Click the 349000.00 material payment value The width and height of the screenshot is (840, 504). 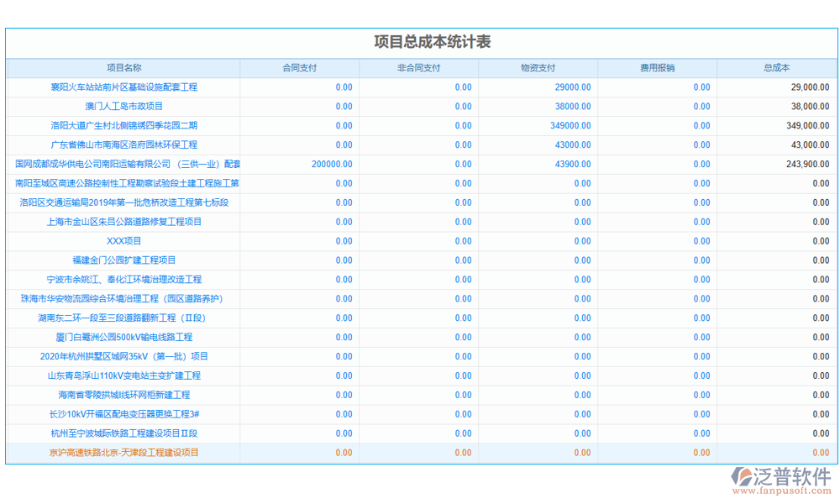[x=570, y=126]
